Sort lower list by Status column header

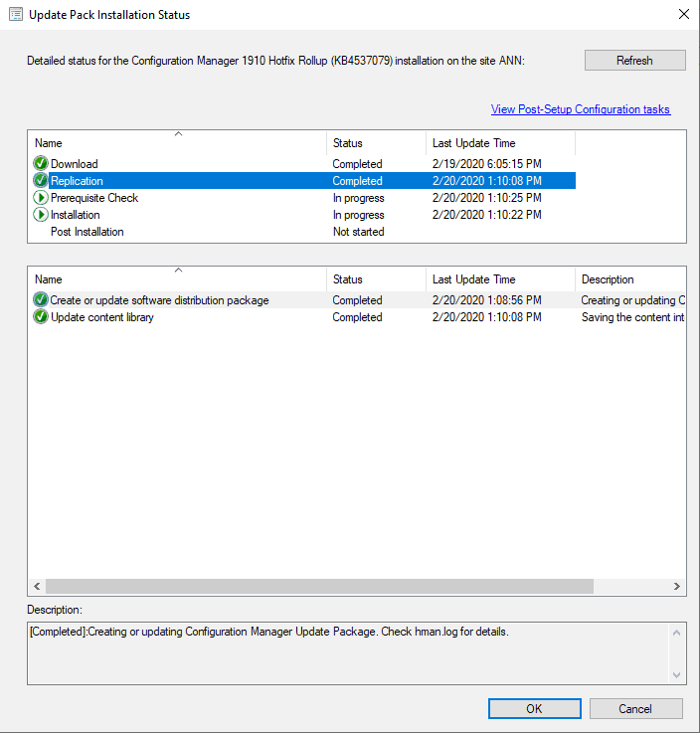pyautogui.click(x=376, y=279)
